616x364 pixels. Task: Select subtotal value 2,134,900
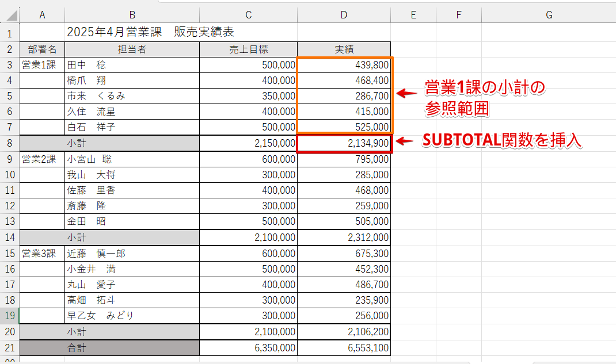click(344, 143)
